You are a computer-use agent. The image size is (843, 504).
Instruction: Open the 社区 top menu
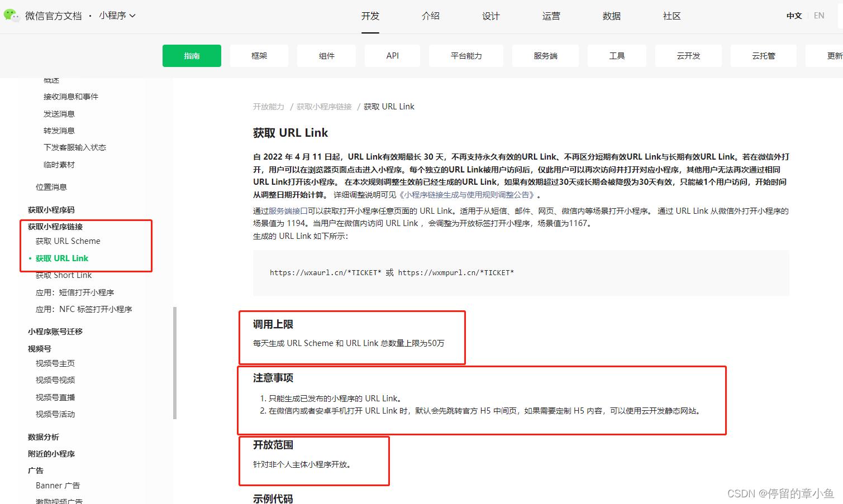(672, 16)
